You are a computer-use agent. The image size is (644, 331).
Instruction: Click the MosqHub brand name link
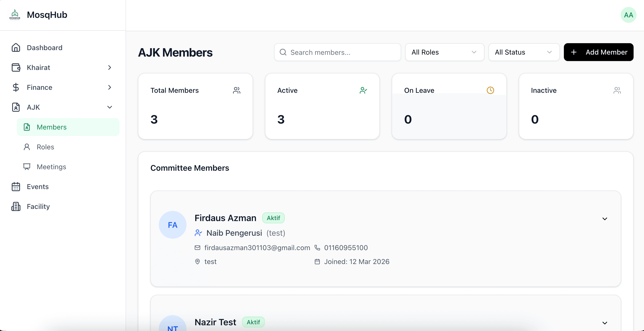(x=47, y=15)
